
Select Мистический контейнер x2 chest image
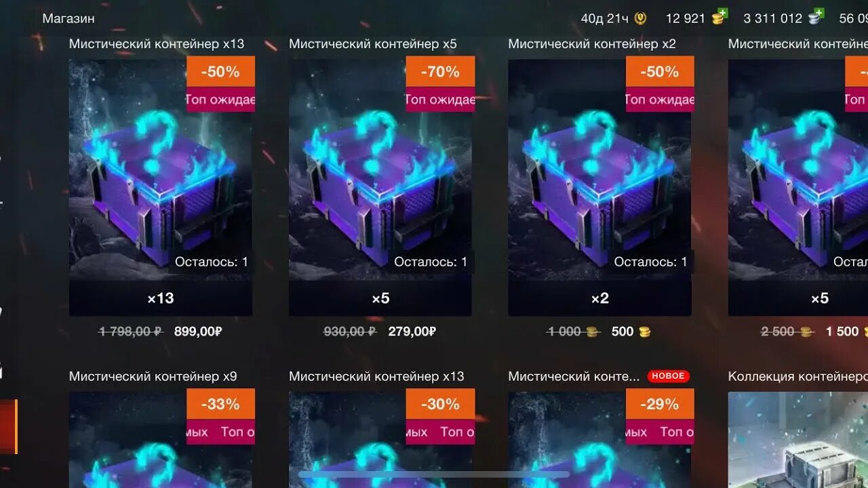click(x=600, y=169)
